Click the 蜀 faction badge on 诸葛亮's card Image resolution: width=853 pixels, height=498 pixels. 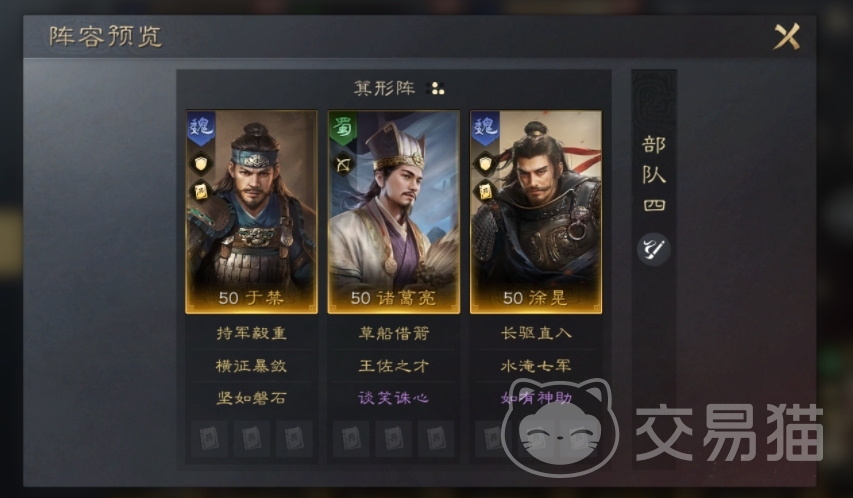coord(343,128)
